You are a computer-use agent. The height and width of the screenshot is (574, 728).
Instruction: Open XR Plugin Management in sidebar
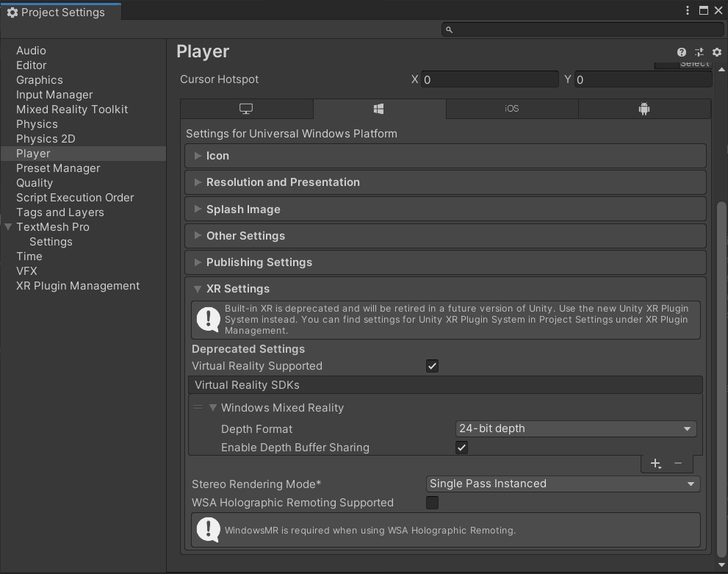point(78,286)
